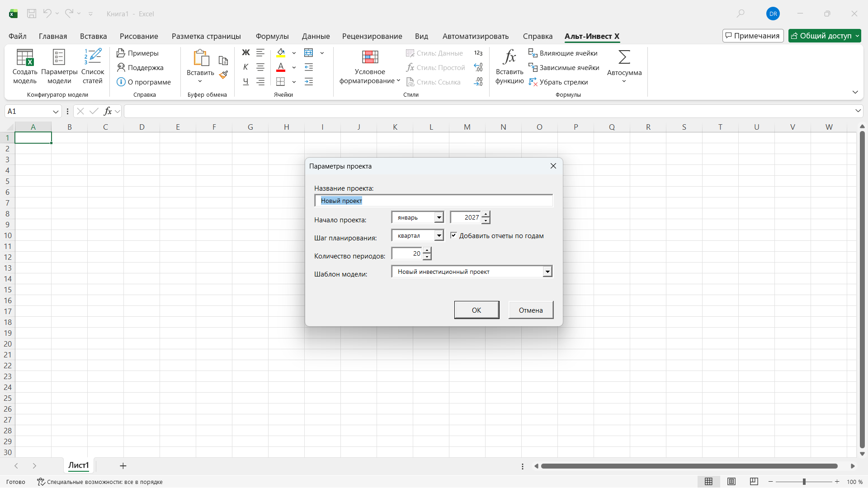This screenshot has height=488, width=868.
Task: Switch to the Формулы ribbon tab
Action: pyautogui.click(x=272, y=36)
